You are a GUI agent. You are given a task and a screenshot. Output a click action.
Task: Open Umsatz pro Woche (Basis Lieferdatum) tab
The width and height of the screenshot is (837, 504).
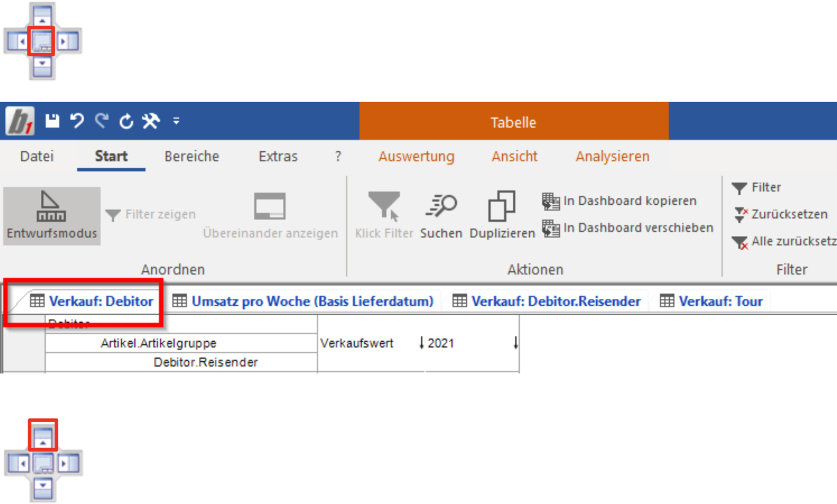pos(303,301)
